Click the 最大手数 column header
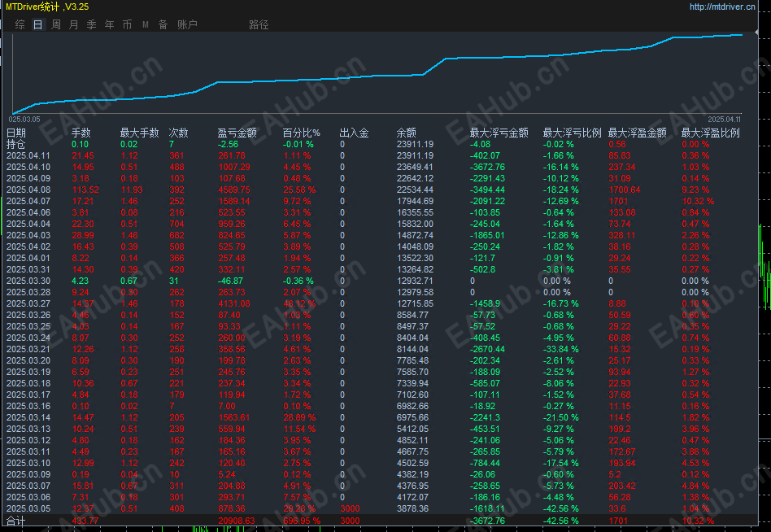The height and width of the screenshot is (532, 771). tap(140, 133)
